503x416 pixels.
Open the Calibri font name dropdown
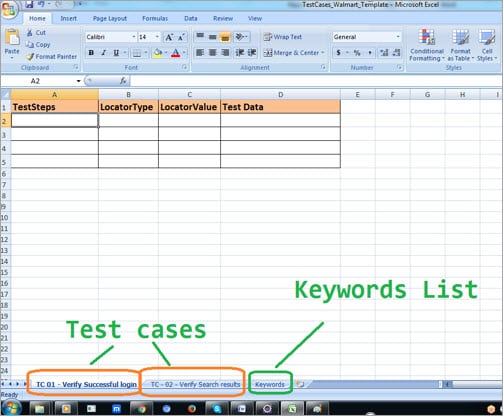[x=134, y=37]
